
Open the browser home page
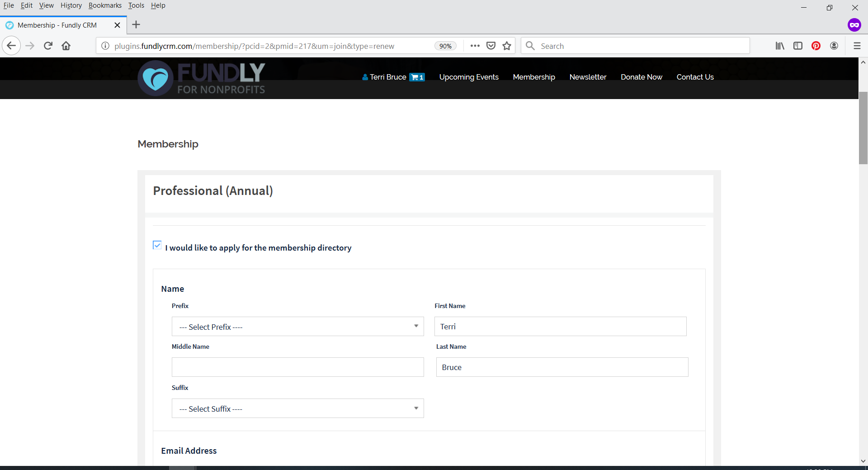pyautogui.click(x=66, y=46)
